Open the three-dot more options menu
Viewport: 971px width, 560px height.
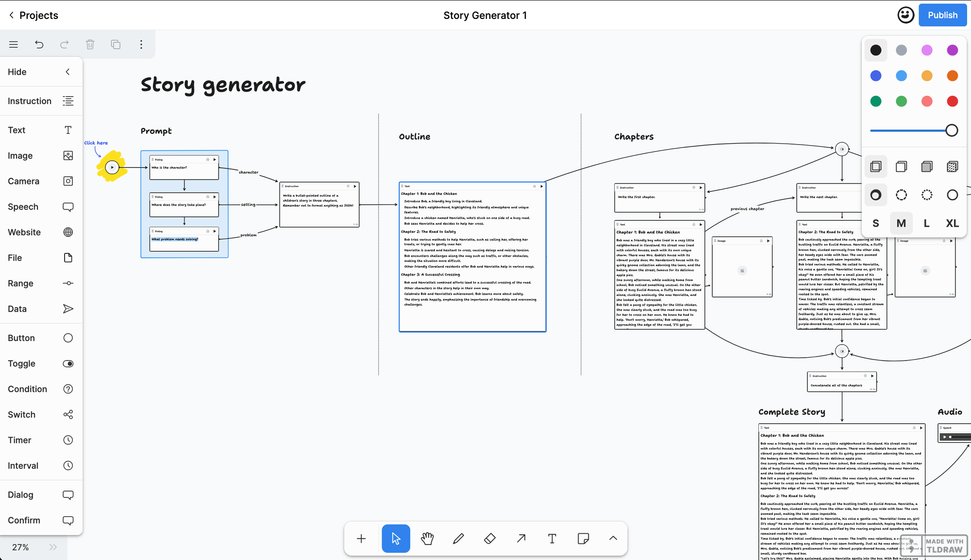click(x=141, y=45)
